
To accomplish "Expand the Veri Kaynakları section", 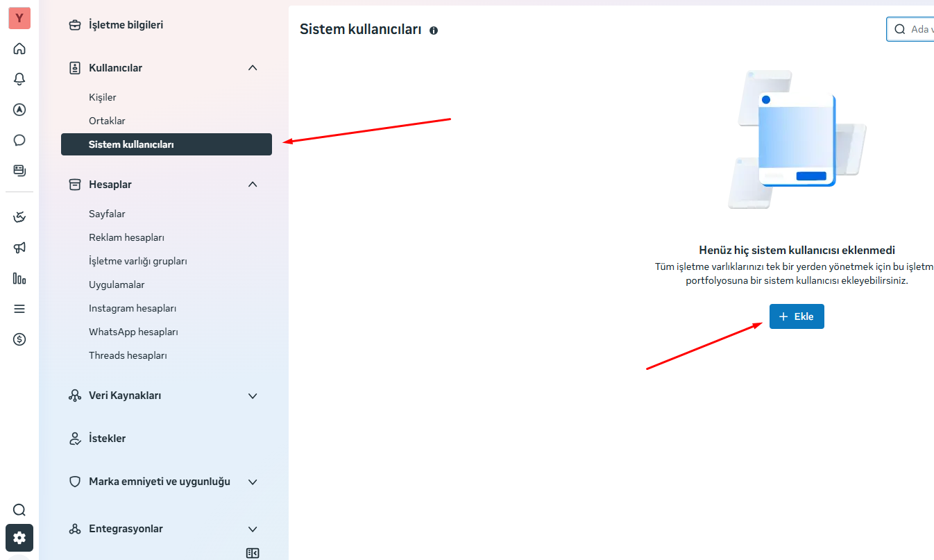I will click(x=253, y=396).
